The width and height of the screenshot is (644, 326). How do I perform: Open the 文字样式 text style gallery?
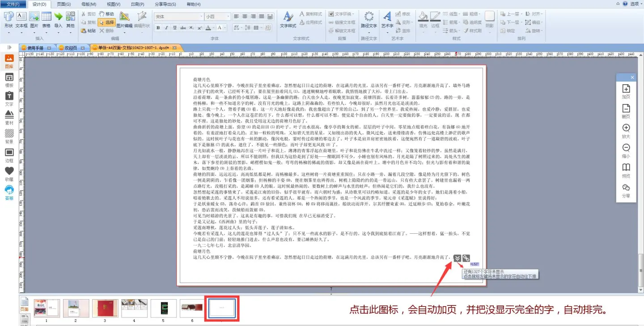288,20
